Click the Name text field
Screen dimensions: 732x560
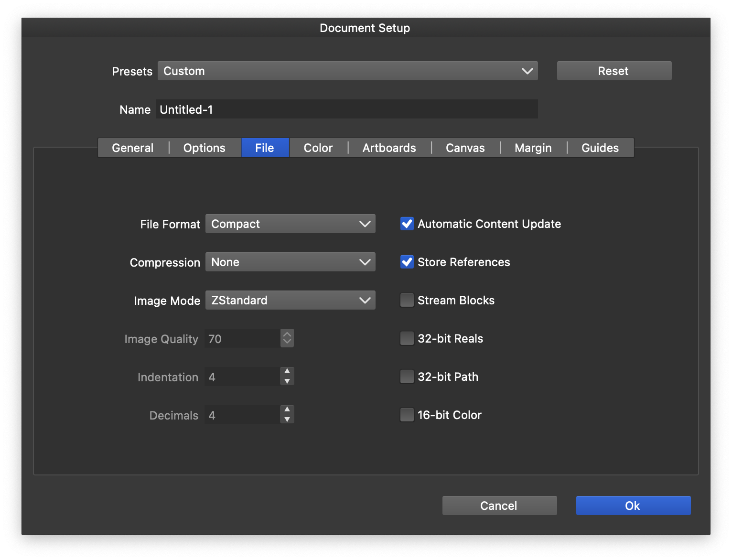tap(346, 109)
